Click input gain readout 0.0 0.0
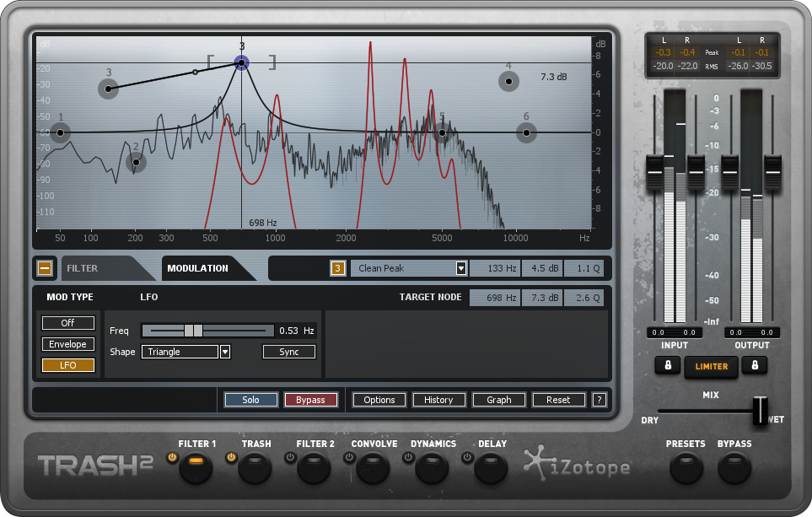Viewport: 812px width, 517px height. (x=674, y=332)
